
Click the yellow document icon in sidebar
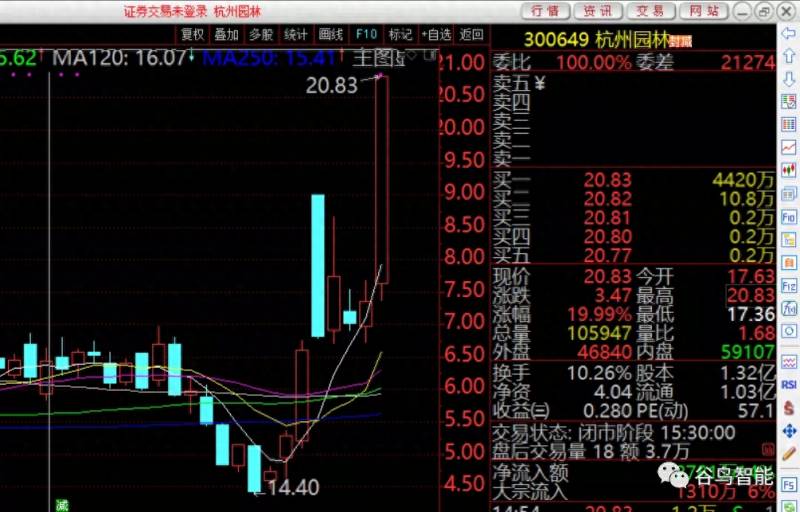tap(789, 240)
